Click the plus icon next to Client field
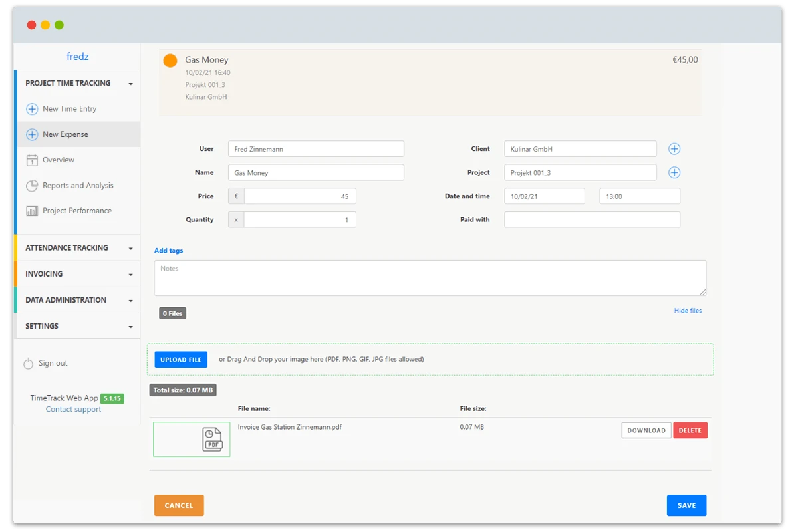The width and height of the screenshot is (798, 532). coord(674,148)
